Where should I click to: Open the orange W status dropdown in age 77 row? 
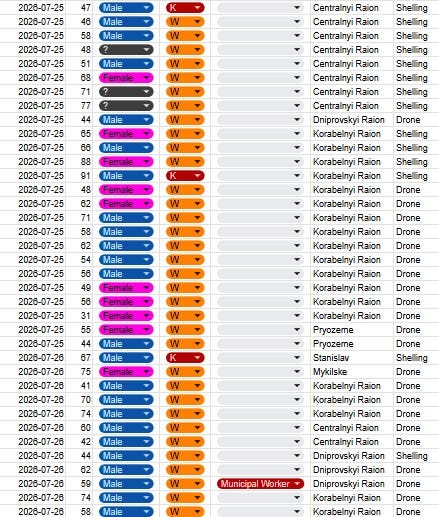pos(185,106)
